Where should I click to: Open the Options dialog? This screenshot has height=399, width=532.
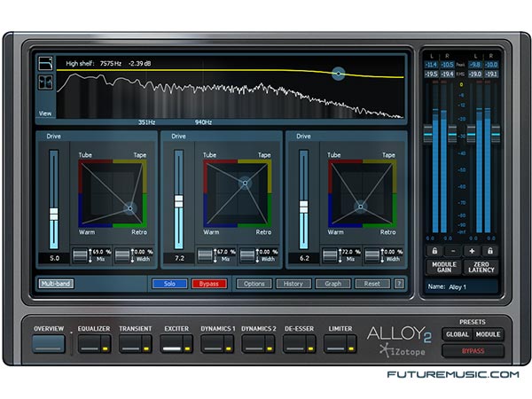tap(254, 284)
